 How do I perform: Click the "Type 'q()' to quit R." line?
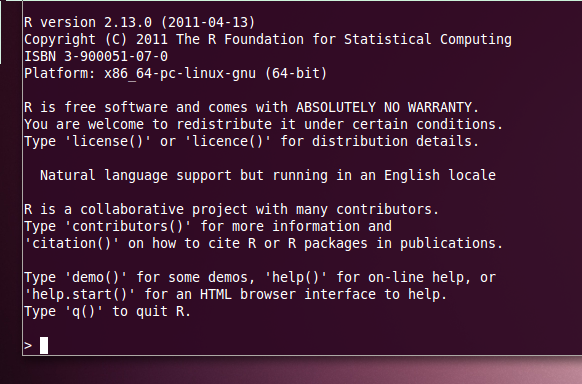(x=108, y=312)
